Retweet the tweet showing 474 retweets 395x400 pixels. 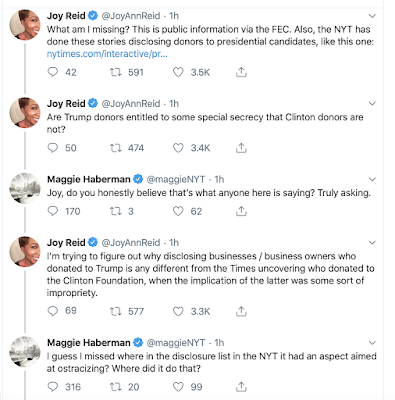116,148
